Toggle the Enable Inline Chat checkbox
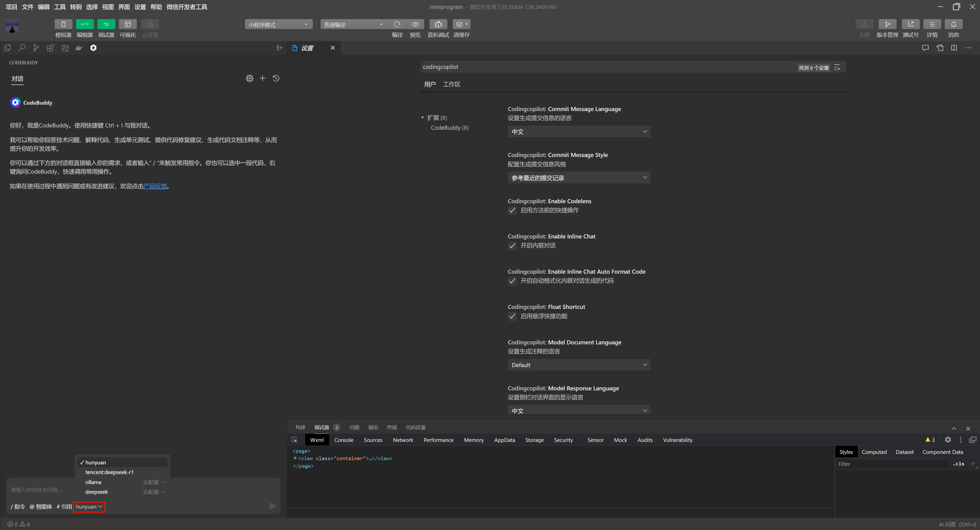The width and height of the screenshot is (980, 530). click(512, 246)
